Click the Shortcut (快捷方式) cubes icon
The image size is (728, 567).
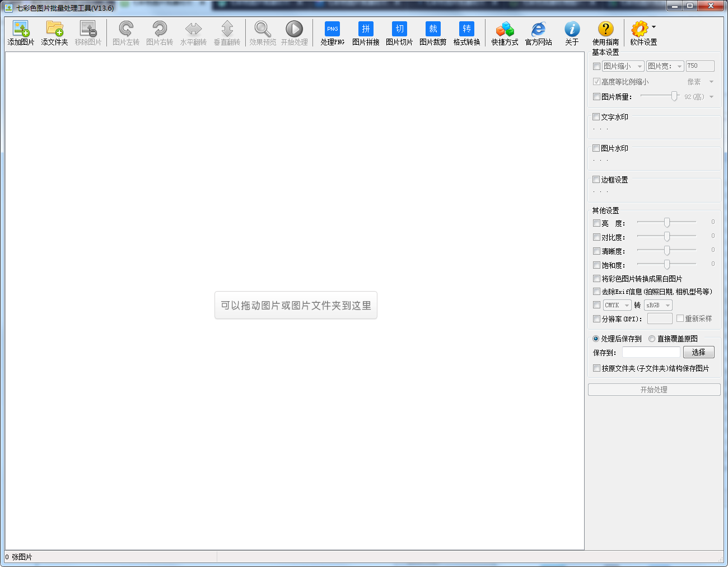click(x=505, y=29)
